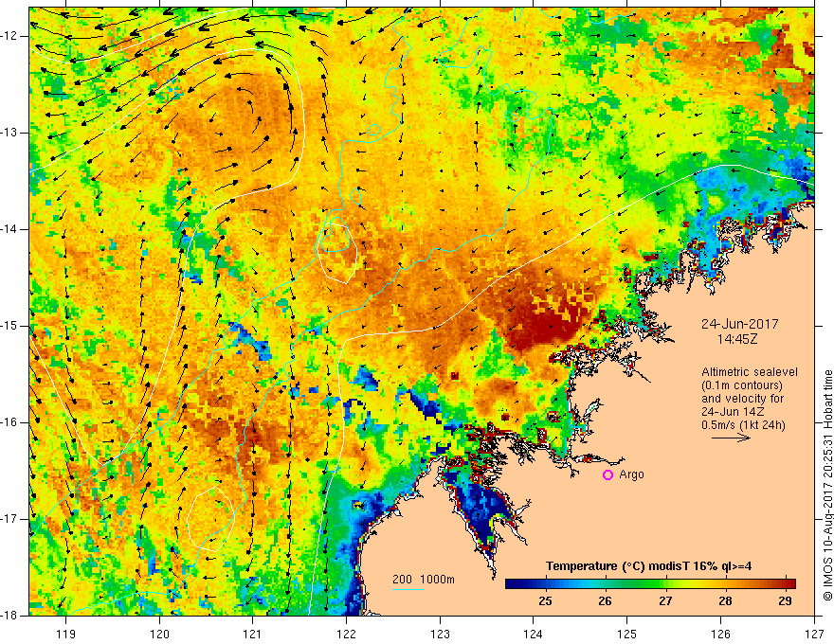Screen dimensions: 834x644
Task: Click the Temperature (°C) modisT legend title
Action: point(649,566)
